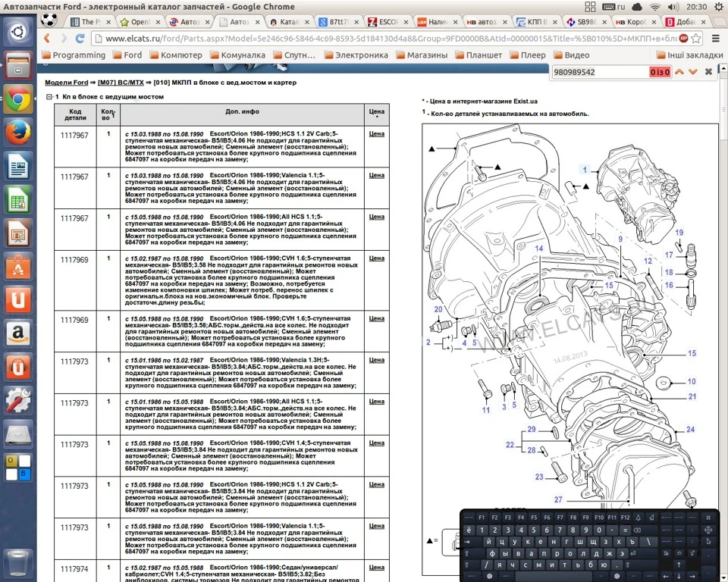Switch to the '87tt7' browser tab
Screen dimensions: 728x582
tap(337, 22)
